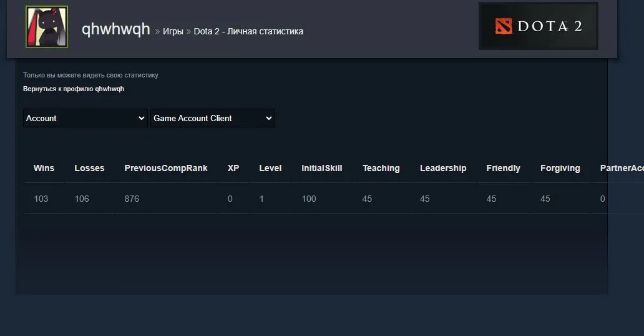The image size is (644, 336).
Task: Select the Losses value 106
Action: click(82, 199)
